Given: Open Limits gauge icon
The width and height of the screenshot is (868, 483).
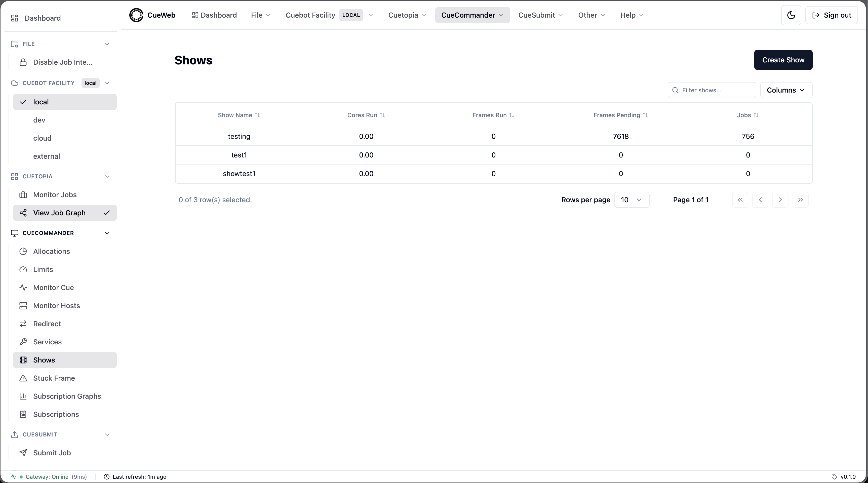Looking at the screenshot, I should click(x=23, y=269).
